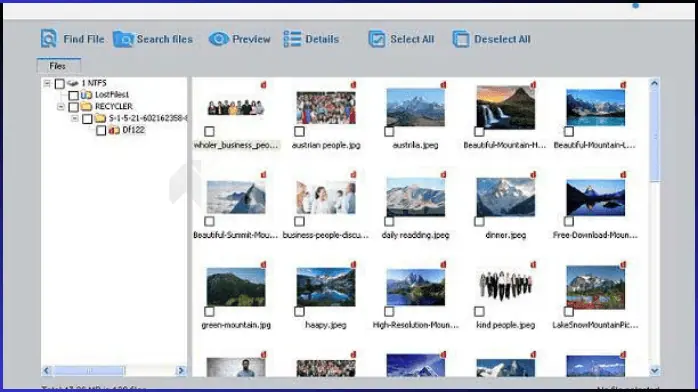Select the Beautiful-Summit-Mou thumbnail
Image resolution: width=698 pixels, height=392 pixels.
pyautogui.click(x=236, y=197)
